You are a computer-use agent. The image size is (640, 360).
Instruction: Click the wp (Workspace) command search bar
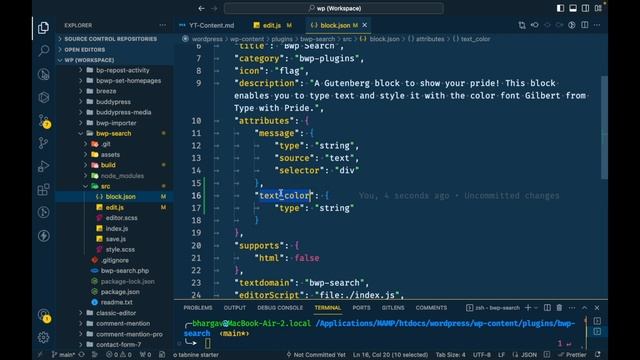tap(333, 8)
